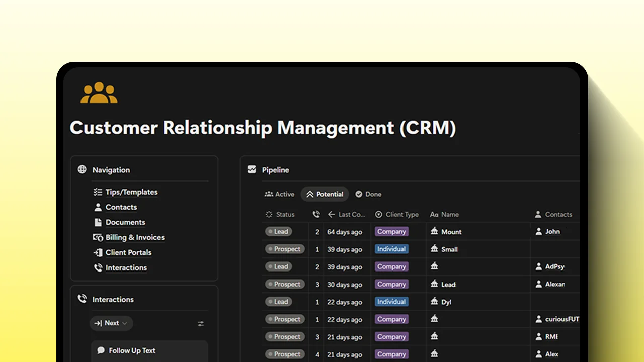
Task: Open Tips/Templates navigation link
Action: click(131, 192)
